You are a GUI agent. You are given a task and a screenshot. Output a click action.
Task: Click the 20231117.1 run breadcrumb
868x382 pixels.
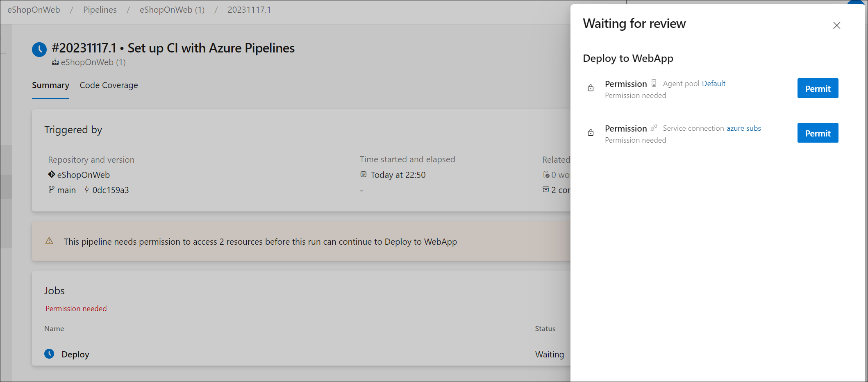(249, 10)
